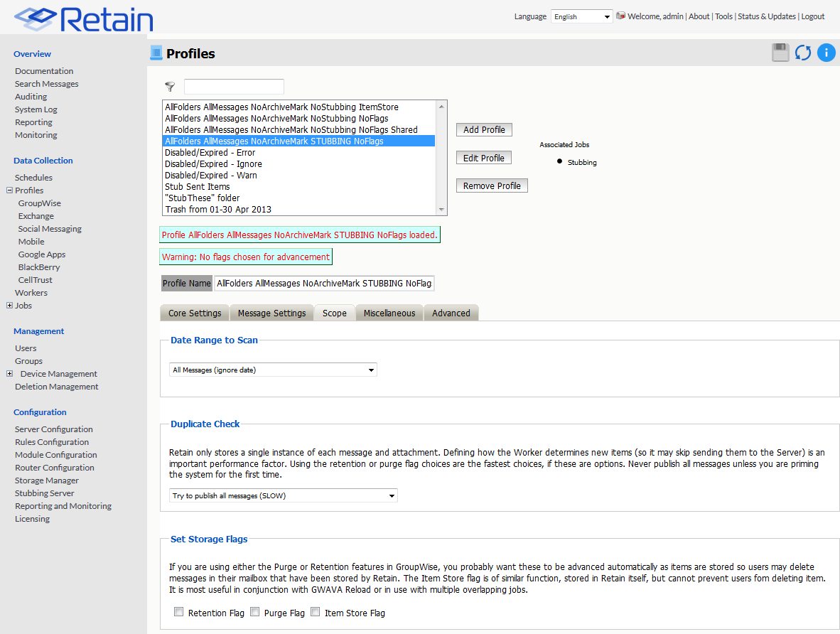Click the Remove Profile button
The image size is (840, 634).
pos(492,186)
